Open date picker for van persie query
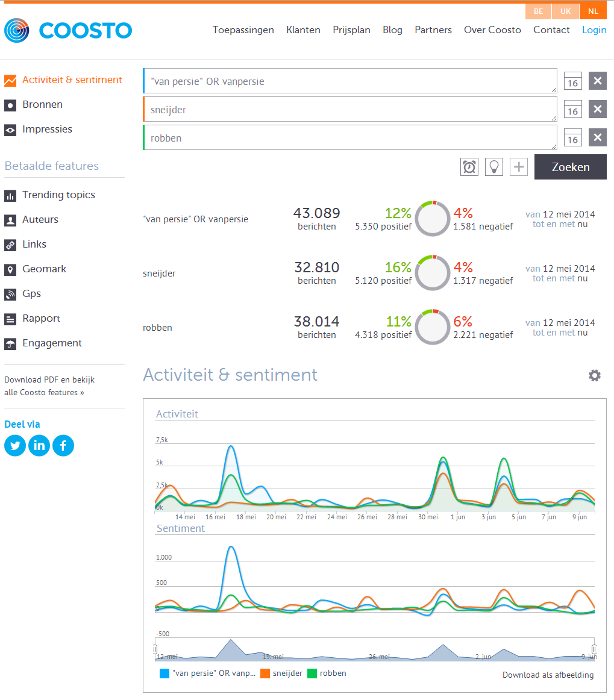Screen dimensions: 614x700 point(572,81)
